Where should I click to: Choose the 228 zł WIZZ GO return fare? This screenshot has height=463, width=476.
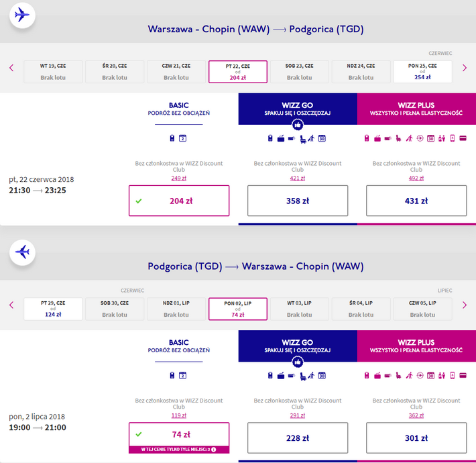pyautogui.click(x=298, y=438)
